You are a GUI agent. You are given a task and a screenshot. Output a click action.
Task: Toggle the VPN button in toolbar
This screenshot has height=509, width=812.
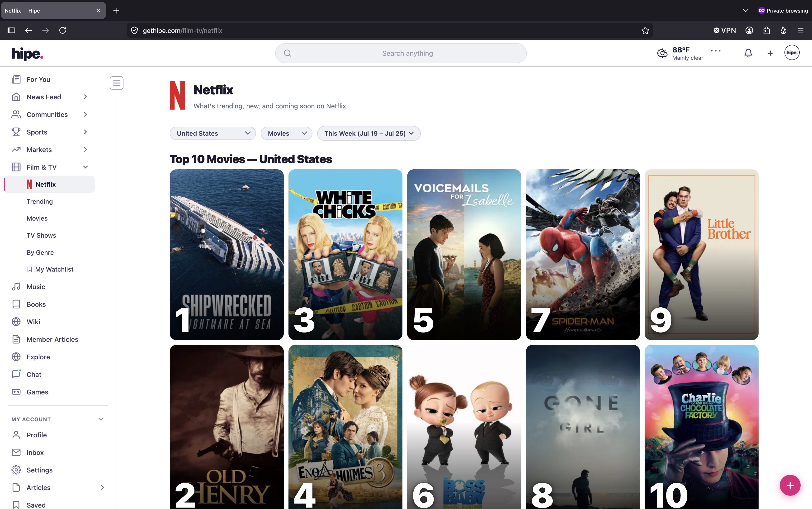[725, 31]
